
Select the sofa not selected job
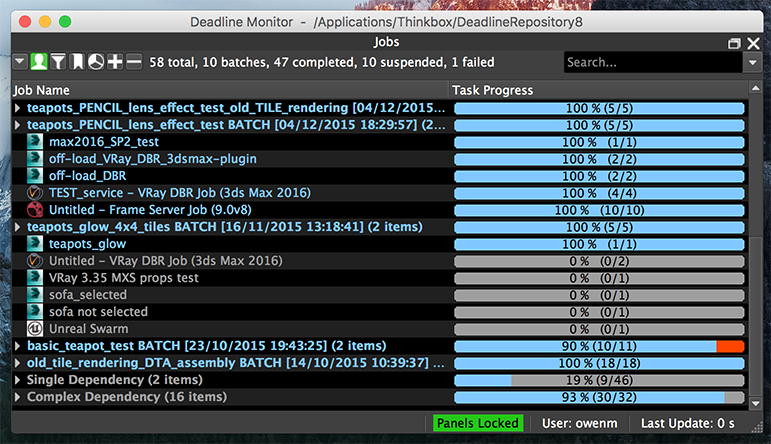pyautogui.click(x=98, y=312)
